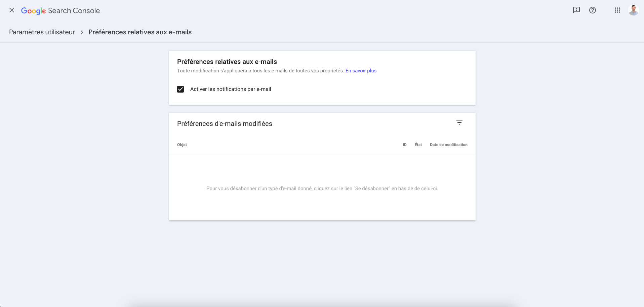Click the breadcrumb chevron separator

[82, 32]
